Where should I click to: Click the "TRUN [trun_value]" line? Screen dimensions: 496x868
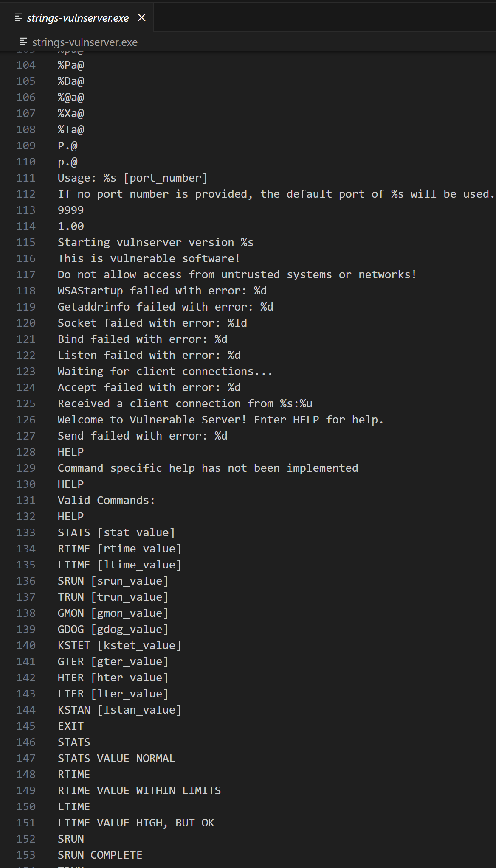[113, 597]
